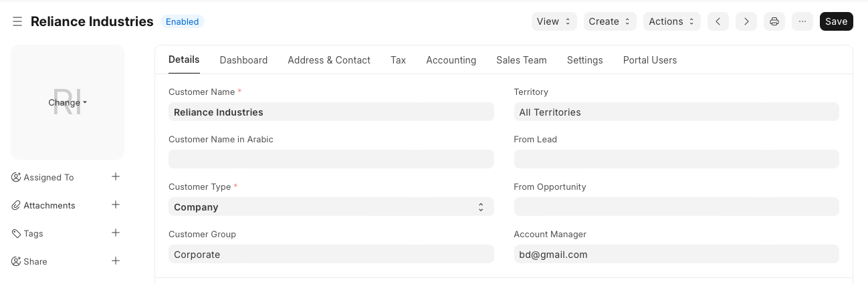Add attachment using the plus icon
This screenshot has height=284, width=868.
pos(116,205)
